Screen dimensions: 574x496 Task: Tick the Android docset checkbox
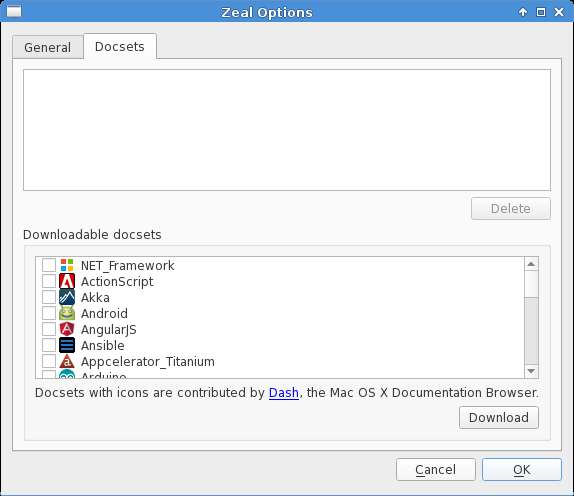[49, 313]
